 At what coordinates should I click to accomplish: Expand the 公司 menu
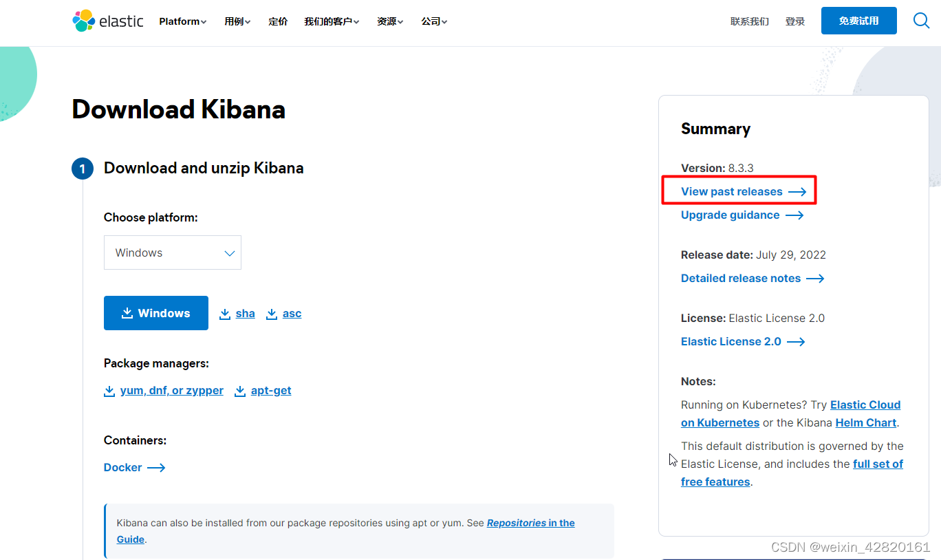(x=434, y=21)
